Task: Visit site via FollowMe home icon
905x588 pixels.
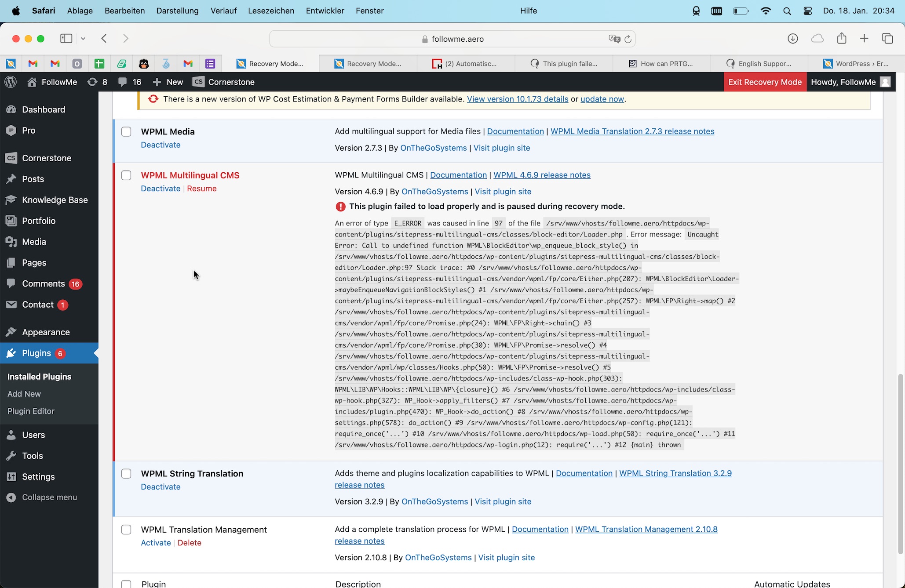Action: click(x=52, y=82)
